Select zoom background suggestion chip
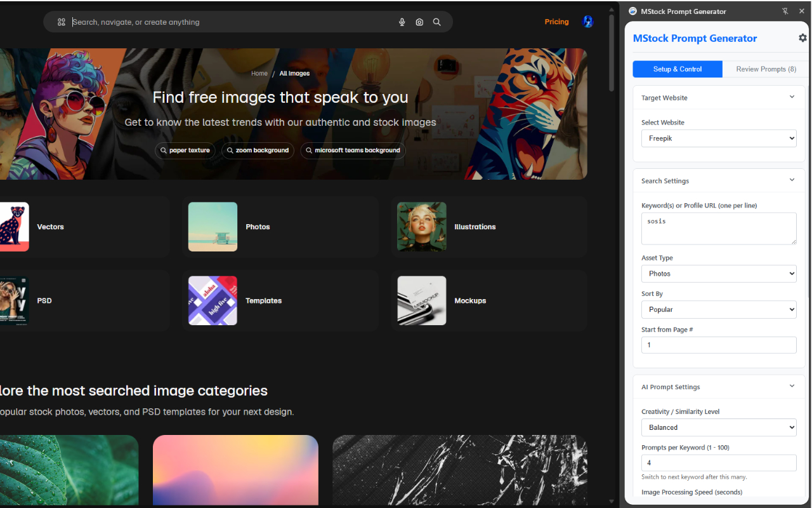This screenshot has width=812, height=508. pos(258,150)
